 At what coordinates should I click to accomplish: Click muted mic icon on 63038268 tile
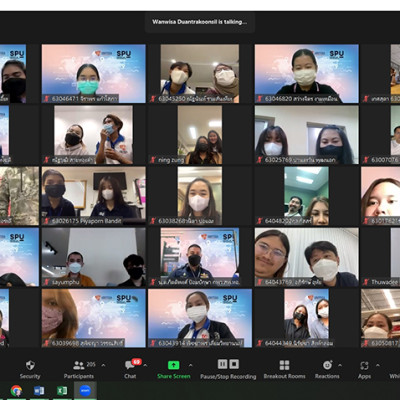click(153, 221)
